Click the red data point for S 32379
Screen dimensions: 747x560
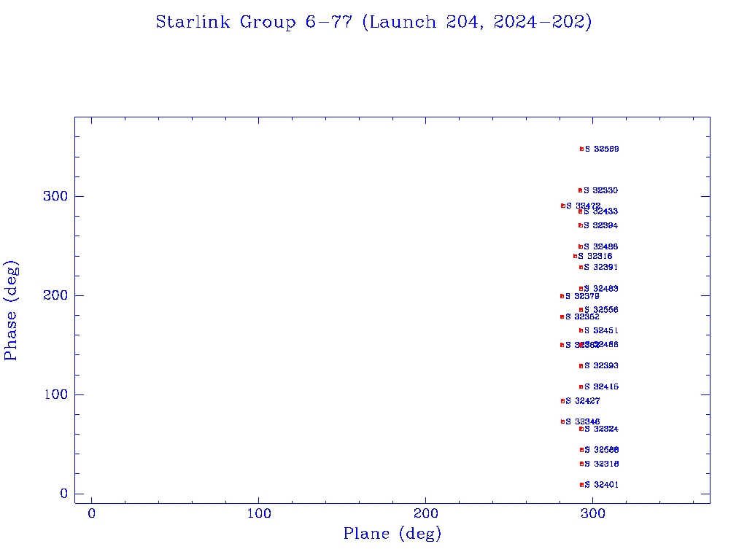pos(562,296)
